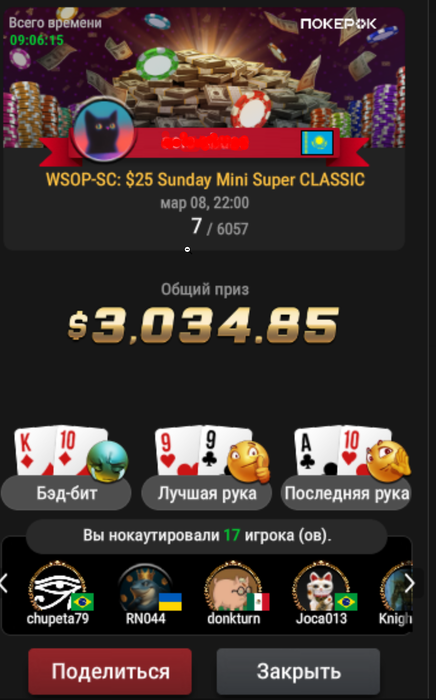Select the Joca013 lucky cat avatar
436x700 pixels.
point(321,587)
